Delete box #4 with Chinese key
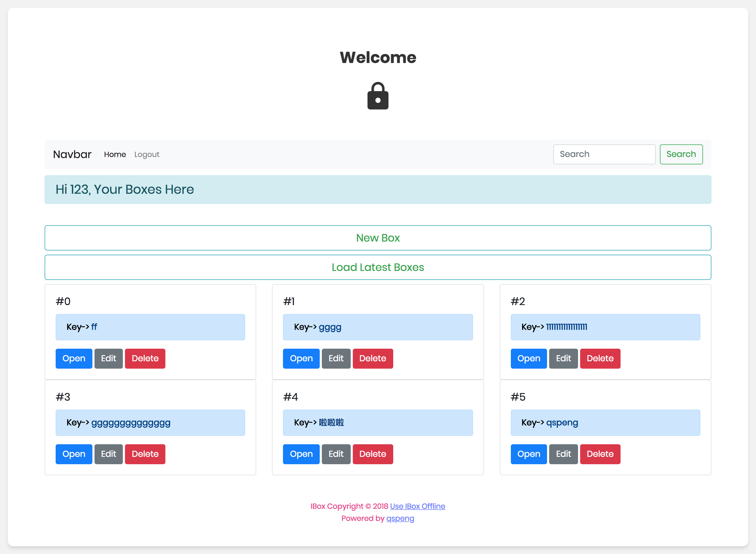Viewport: 756px width, 554px height. click(x=372, y=454)
